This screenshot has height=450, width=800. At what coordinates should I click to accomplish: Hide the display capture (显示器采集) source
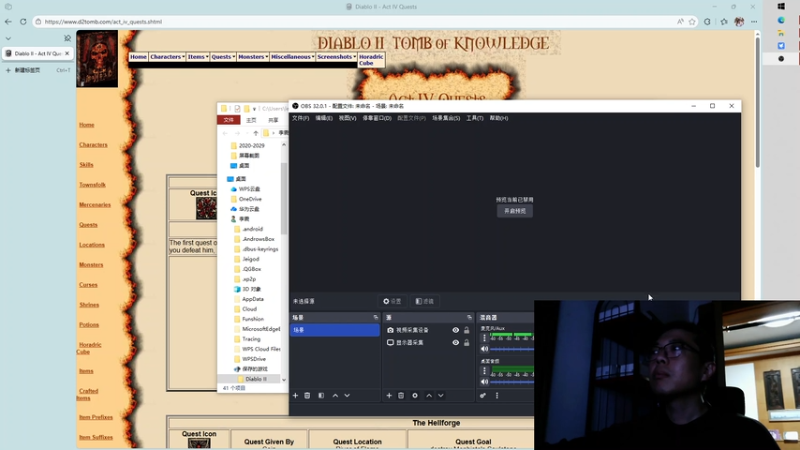[456, 342]
